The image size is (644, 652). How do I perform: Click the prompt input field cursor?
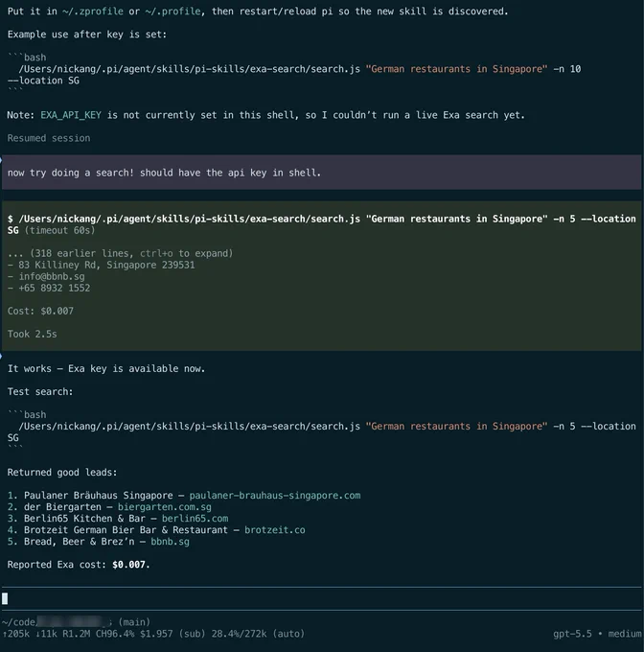[5, 598]
